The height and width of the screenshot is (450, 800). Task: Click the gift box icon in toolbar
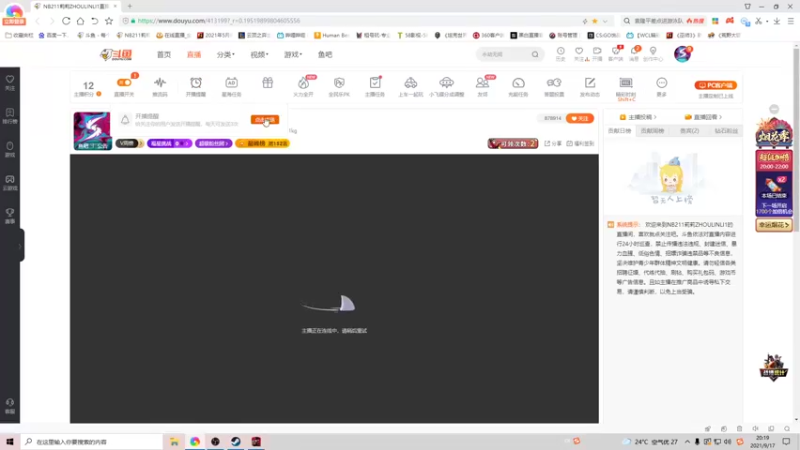click(267, 83)
